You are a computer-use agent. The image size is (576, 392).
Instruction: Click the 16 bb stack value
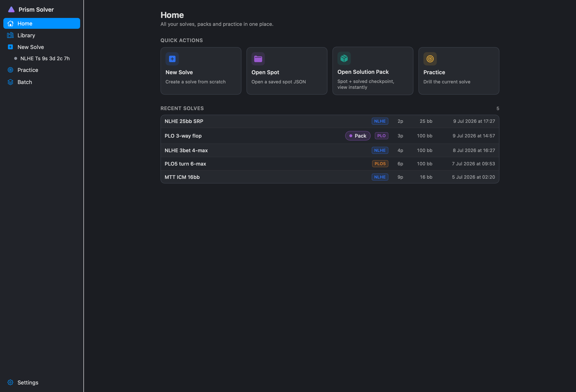426,177
